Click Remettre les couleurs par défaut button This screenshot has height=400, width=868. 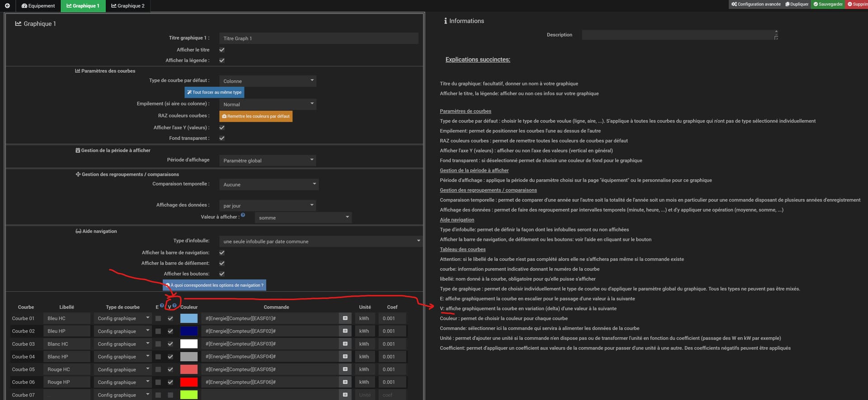pos(256,116)
